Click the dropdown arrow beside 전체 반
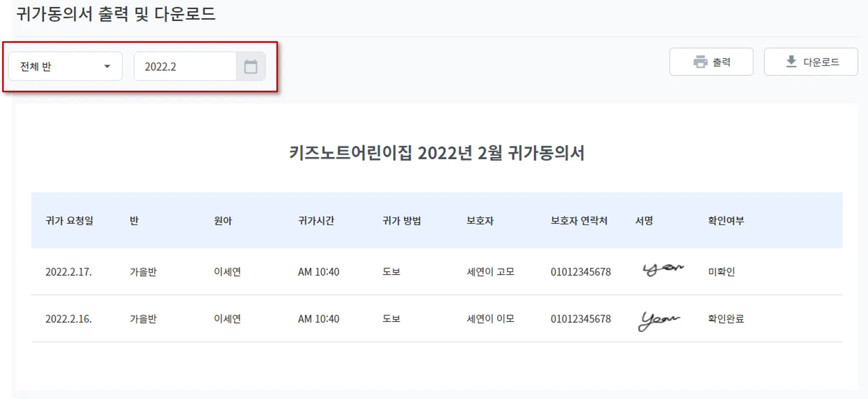 107,66
